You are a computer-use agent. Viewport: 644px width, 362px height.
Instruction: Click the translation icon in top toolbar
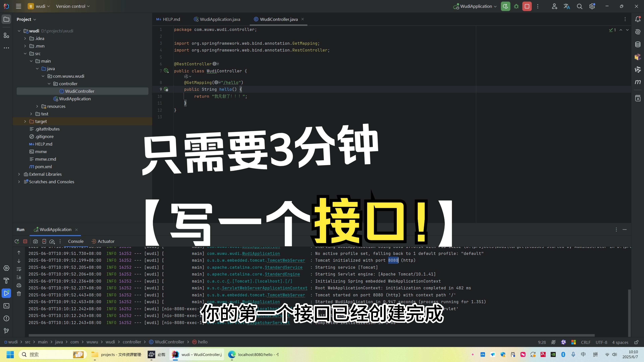567,6
